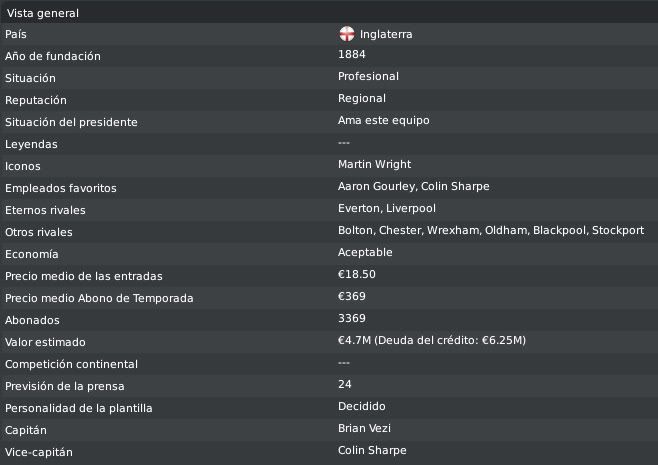Image resolution: width=658 pixels, height=465 pixels.
Task: Click the Economía value Aceptable
Action: (x=365, y=252)
